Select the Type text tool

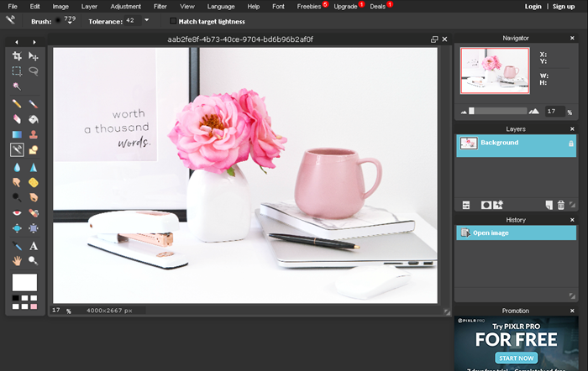point(34,246)
